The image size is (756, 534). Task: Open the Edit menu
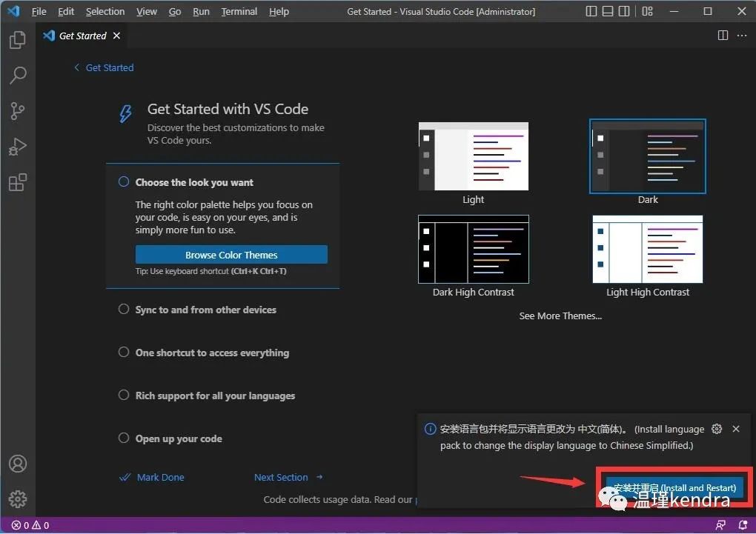coord(66,11)
